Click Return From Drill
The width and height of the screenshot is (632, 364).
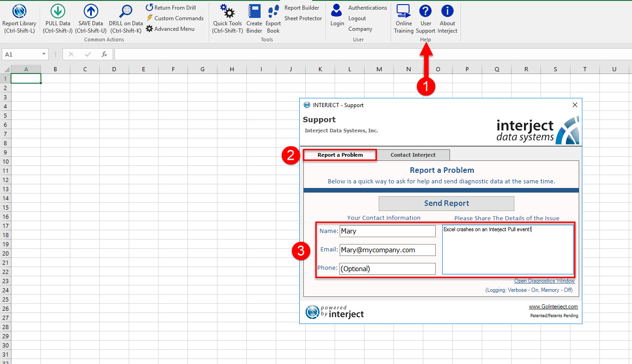point(171,8)
